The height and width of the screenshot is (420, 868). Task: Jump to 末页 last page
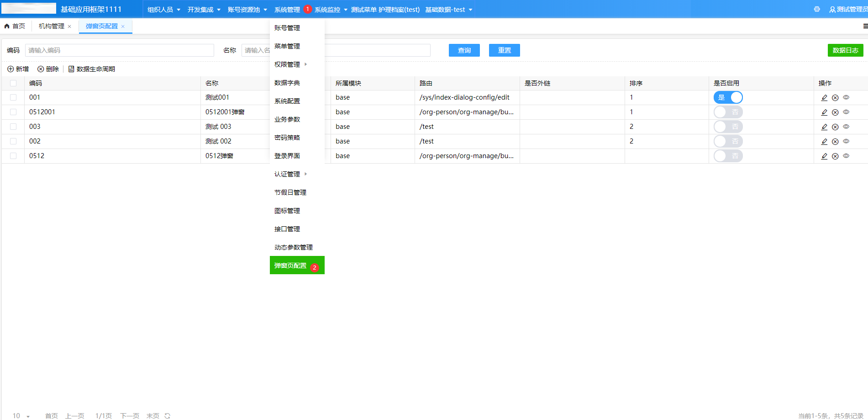(153, 415)
